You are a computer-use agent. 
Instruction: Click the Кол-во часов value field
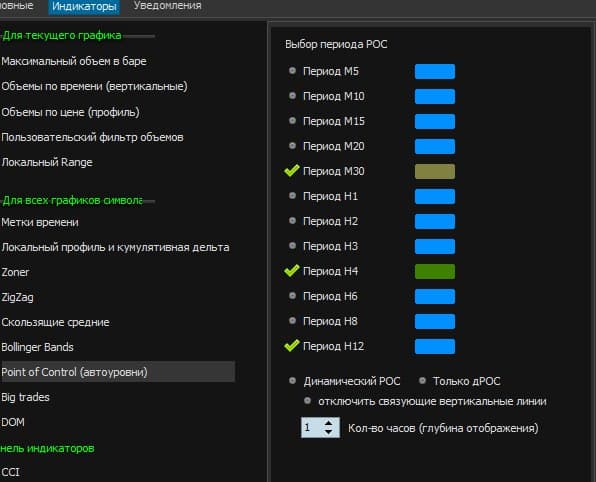coord(312,428)
